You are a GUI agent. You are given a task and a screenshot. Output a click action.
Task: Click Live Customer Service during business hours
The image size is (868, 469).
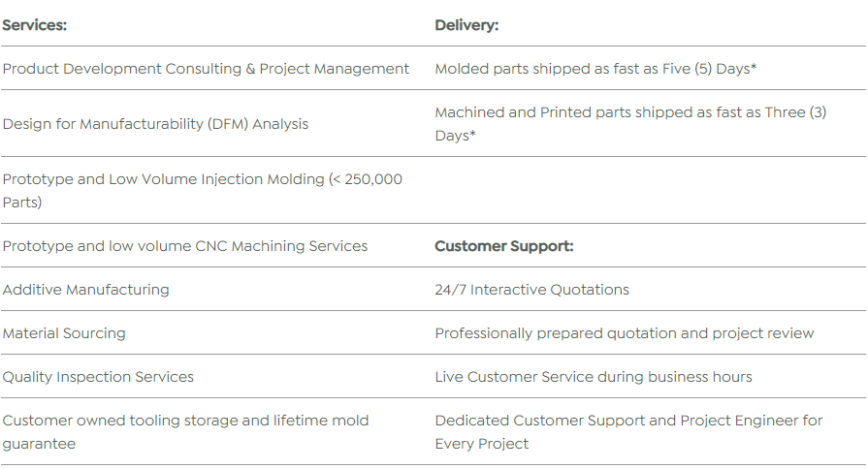pyautogui.click(x=594, y=377)
